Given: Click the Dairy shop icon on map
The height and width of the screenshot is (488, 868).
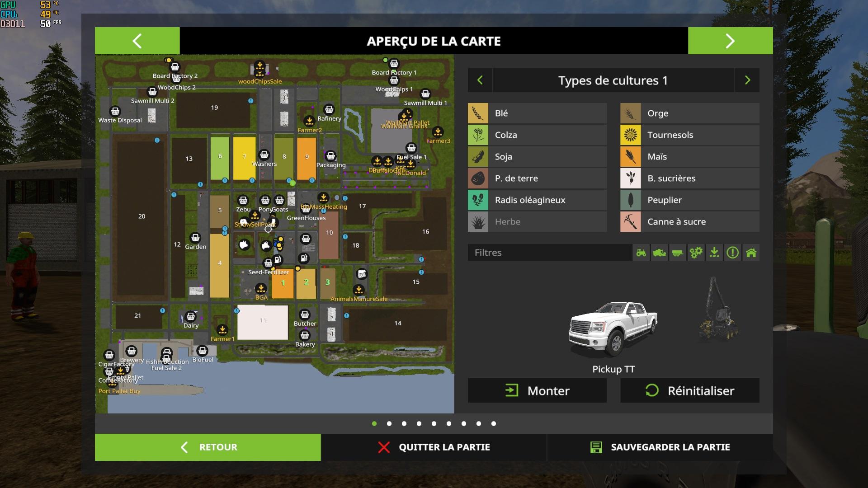Looking at the screenshot, I should coord(191,316).
